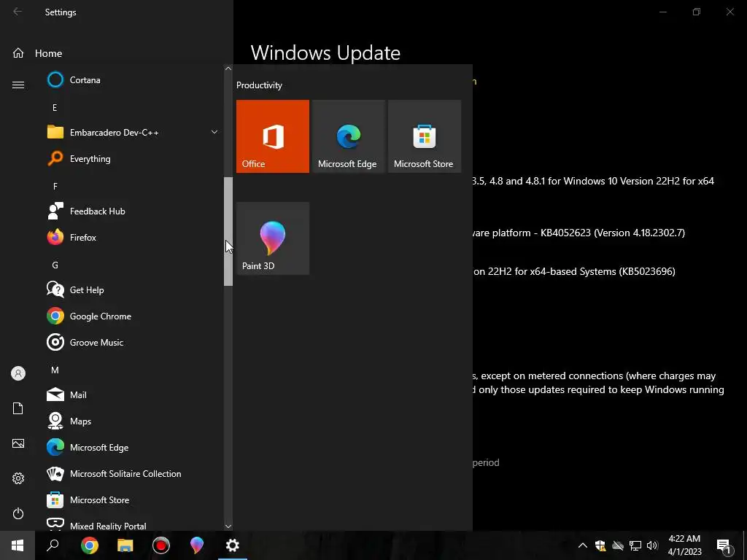Open the Embarcadero Dev-C++ folder icon
Viewport: 747px width, 560px height.
point(55,132)
